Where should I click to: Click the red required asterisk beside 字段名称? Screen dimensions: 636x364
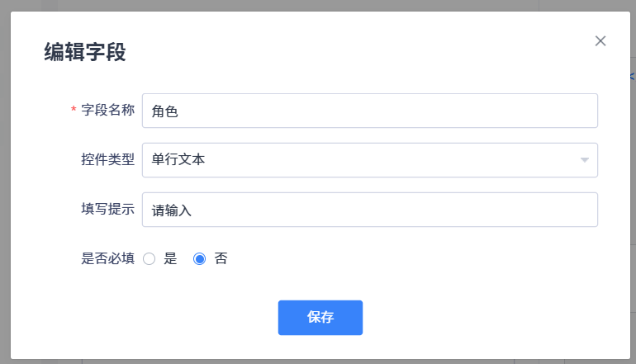(x=74, y=111)
